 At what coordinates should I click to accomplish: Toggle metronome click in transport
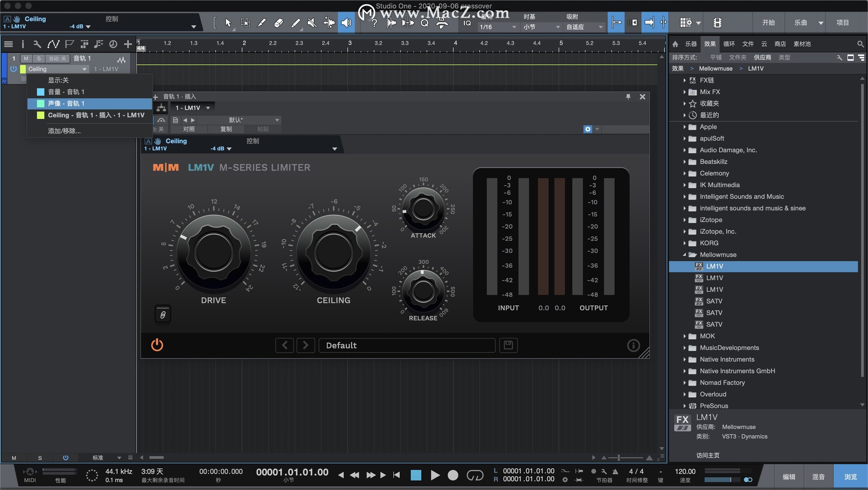615,471
